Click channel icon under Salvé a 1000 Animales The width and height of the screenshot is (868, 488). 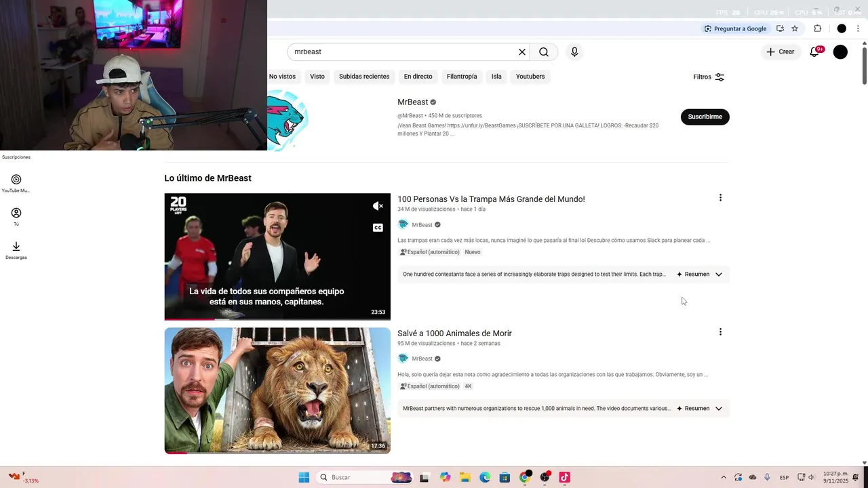pyautogui.click(x=403, y=359)
